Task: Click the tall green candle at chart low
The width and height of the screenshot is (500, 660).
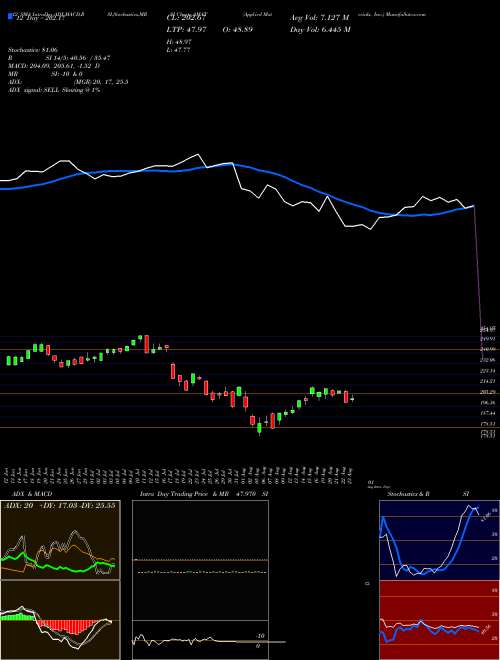Action: pos(259,428)
